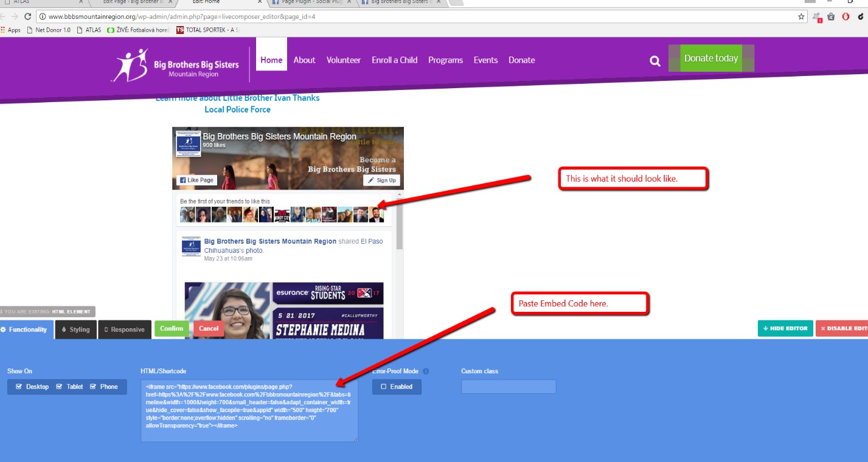The width and height of the screenshot is (868, 462).
Task: Close the Edit: Home browser tab
Action: coord(260,2)
